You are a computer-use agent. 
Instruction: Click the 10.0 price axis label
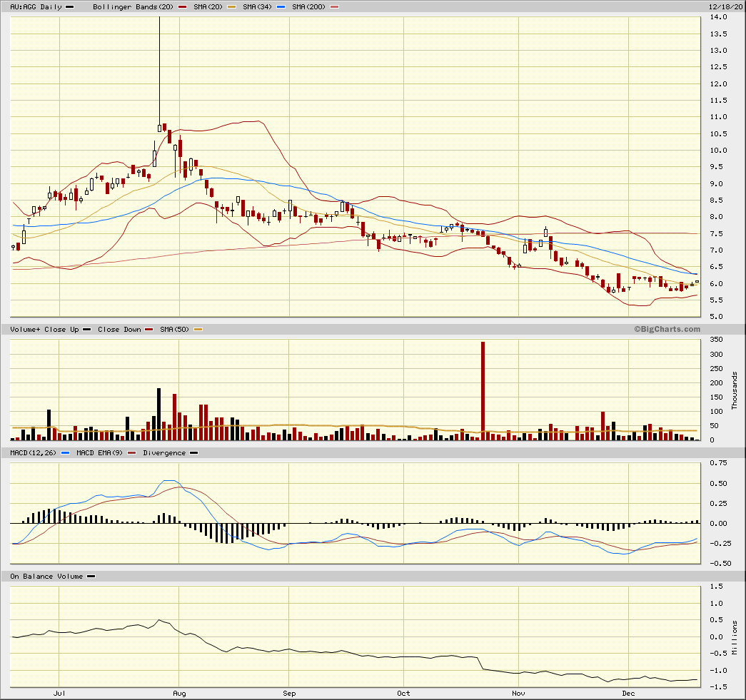(718, 151)
